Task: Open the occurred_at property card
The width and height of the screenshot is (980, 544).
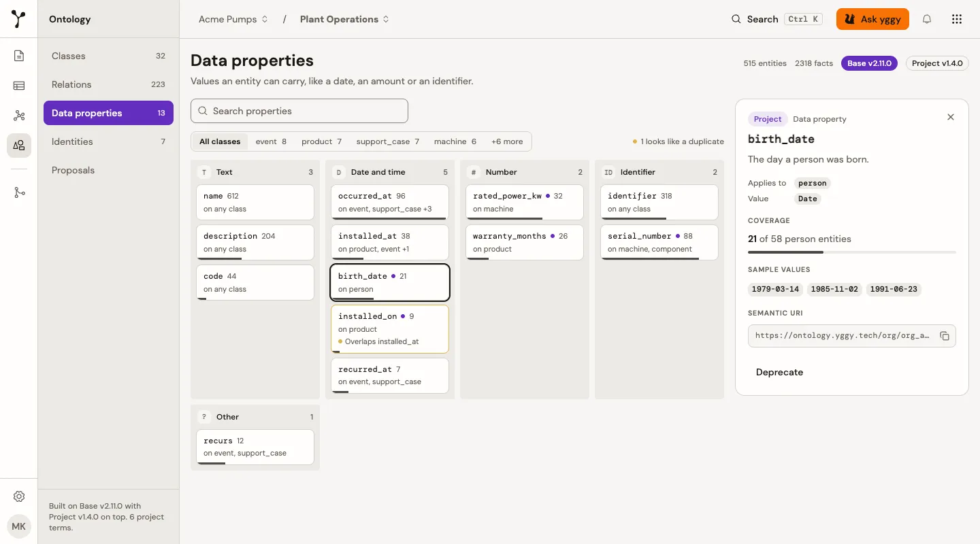Action: pyautogui.click(x=390, y=202)
